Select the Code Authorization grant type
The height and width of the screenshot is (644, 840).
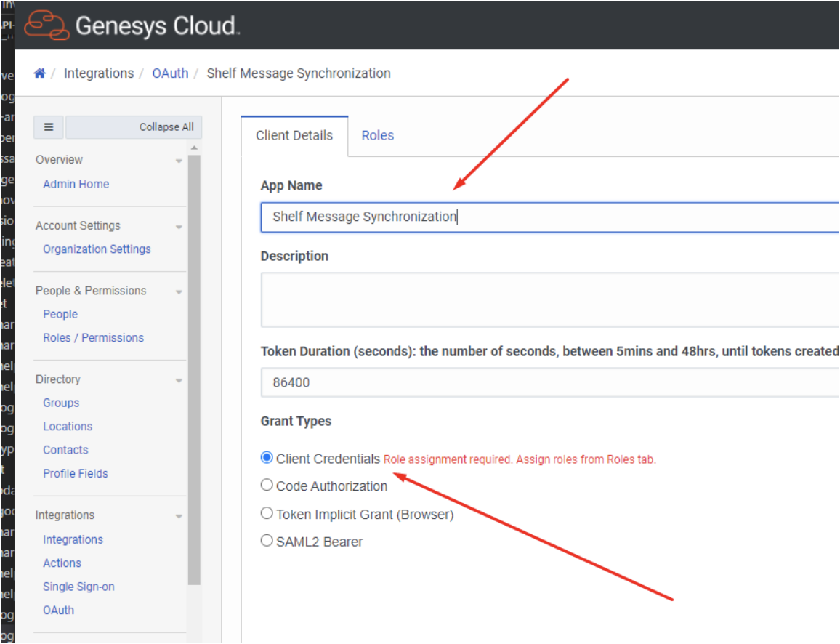(267, 485)
